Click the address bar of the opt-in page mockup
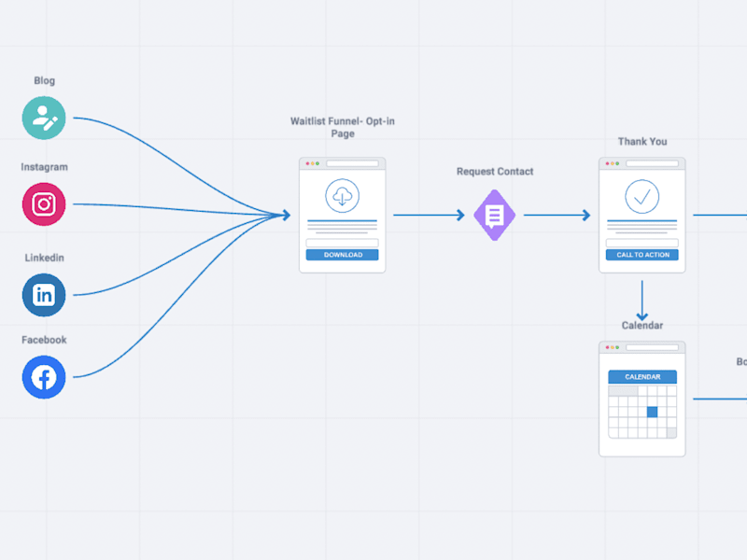The image size is (747, 560). click(353, 164)
